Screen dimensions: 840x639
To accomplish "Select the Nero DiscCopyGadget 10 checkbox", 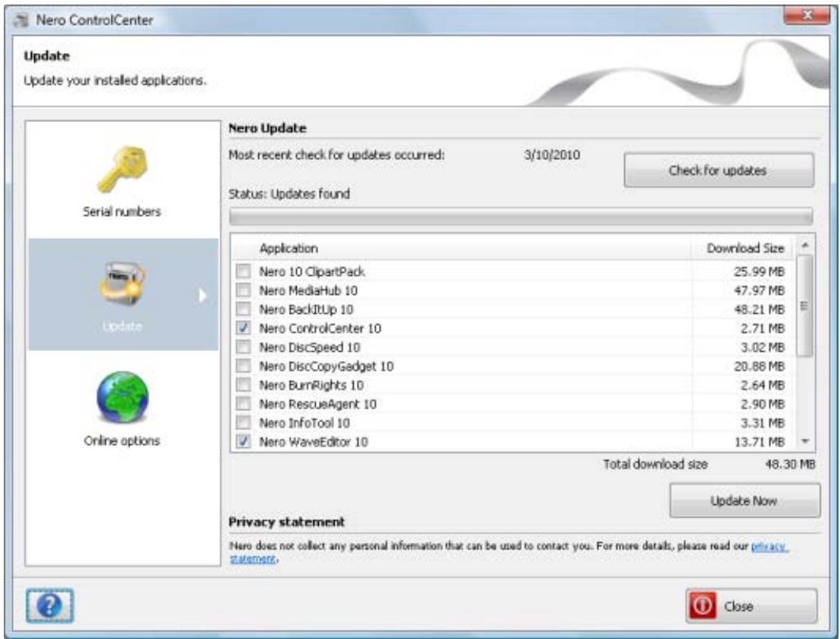I will click(x=243, y=365).
